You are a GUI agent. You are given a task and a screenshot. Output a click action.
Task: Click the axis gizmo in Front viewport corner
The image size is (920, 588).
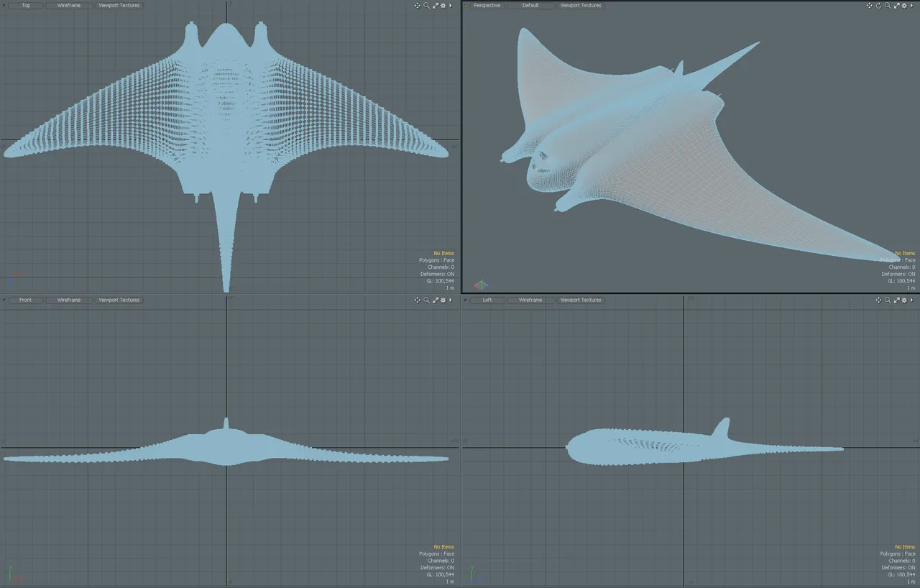[14, 573]
